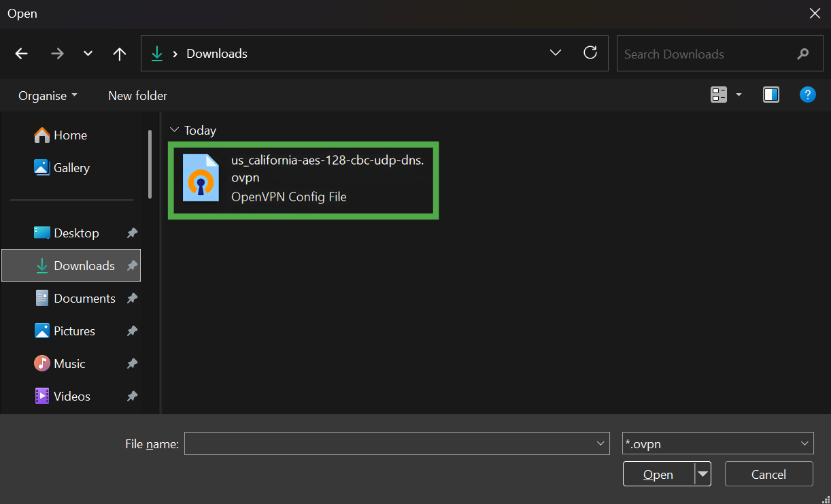
Task: Go forward with the right arrow button
Action: pos(57,54)
